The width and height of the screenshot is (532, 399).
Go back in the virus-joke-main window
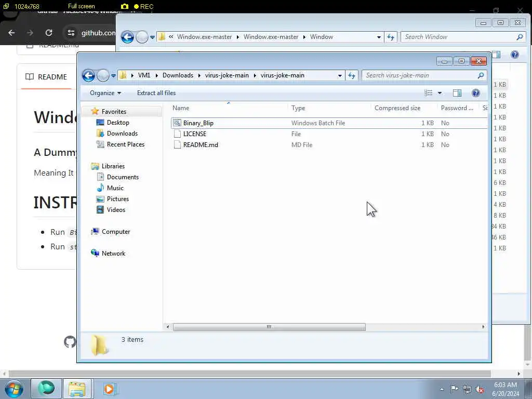coord(88,75)
